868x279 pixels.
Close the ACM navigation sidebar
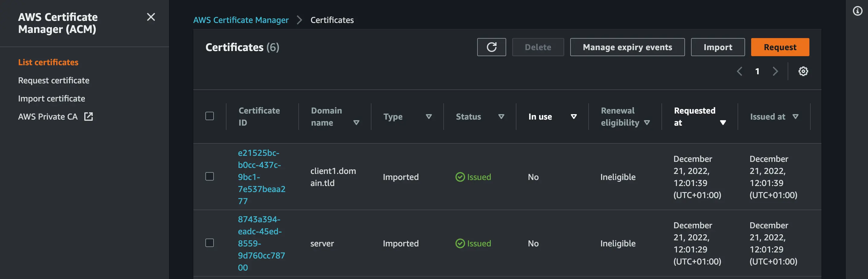tap(151, 17)
